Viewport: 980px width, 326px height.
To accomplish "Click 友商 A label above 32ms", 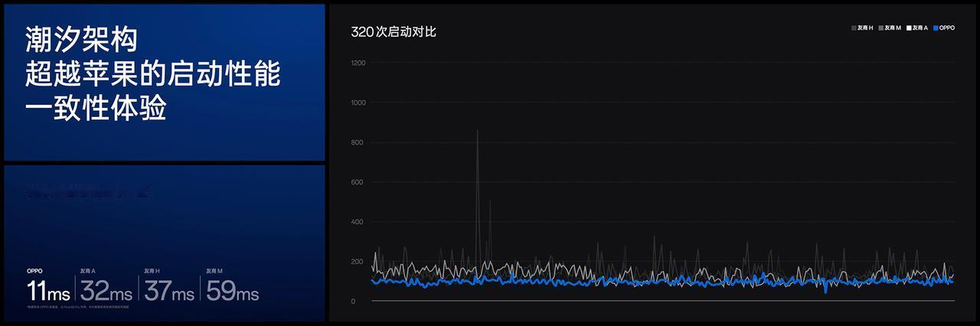I will [x=87, y=272].
